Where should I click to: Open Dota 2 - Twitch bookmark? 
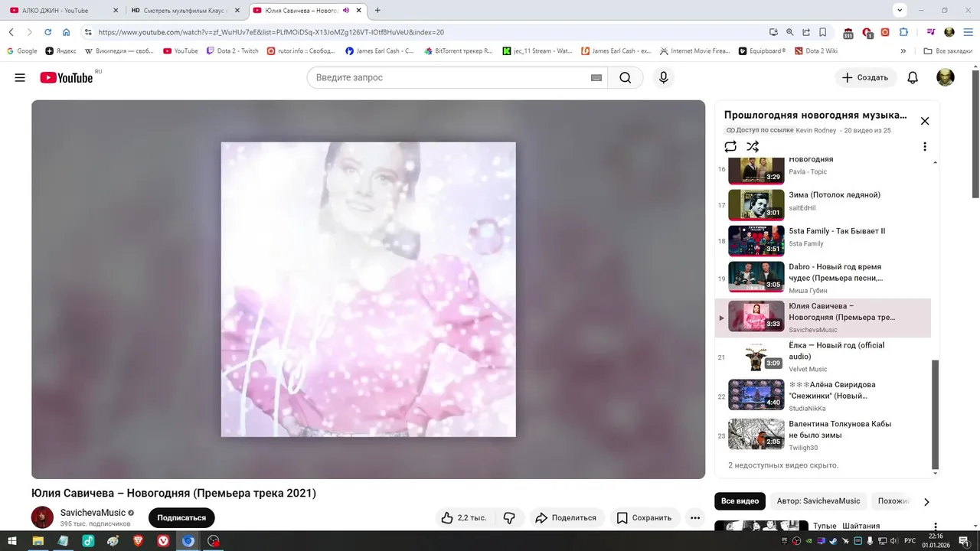point(233,51)
